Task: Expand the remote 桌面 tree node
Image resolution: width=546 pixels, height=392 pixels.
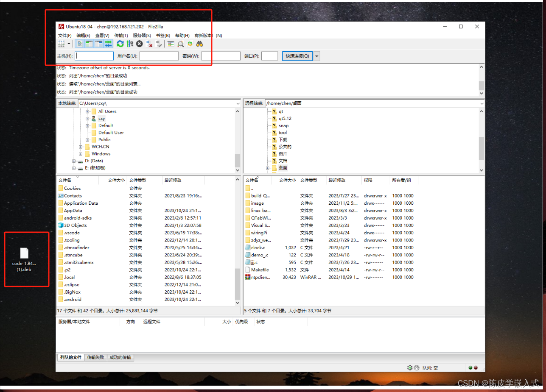Action: [x=268, y=168]
